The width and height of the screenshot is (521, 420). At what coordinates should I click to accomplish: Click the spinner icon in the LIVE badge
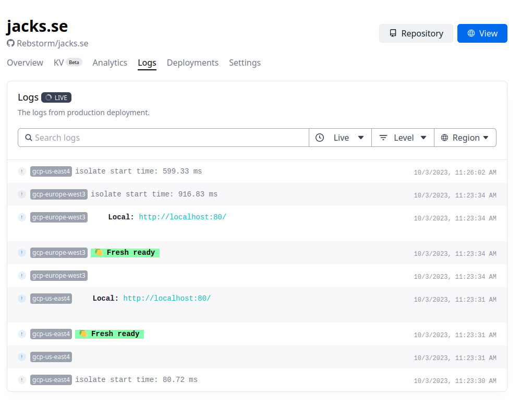tap(49, 97)
